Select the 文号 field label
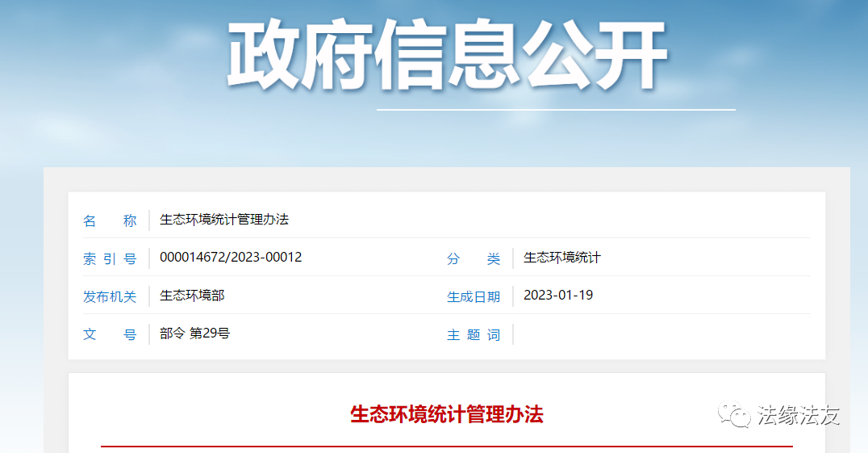 (110, 334)
